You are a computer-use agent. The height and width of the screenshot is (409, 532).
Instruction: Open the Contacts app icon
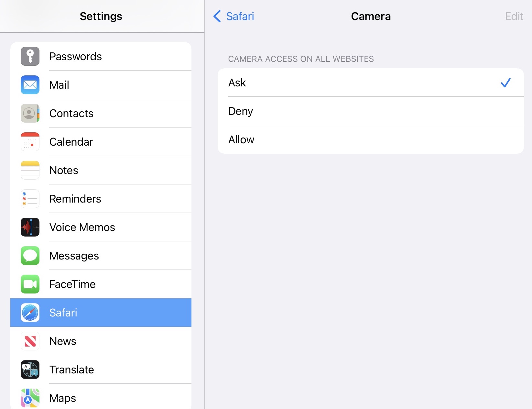(30, 113)
